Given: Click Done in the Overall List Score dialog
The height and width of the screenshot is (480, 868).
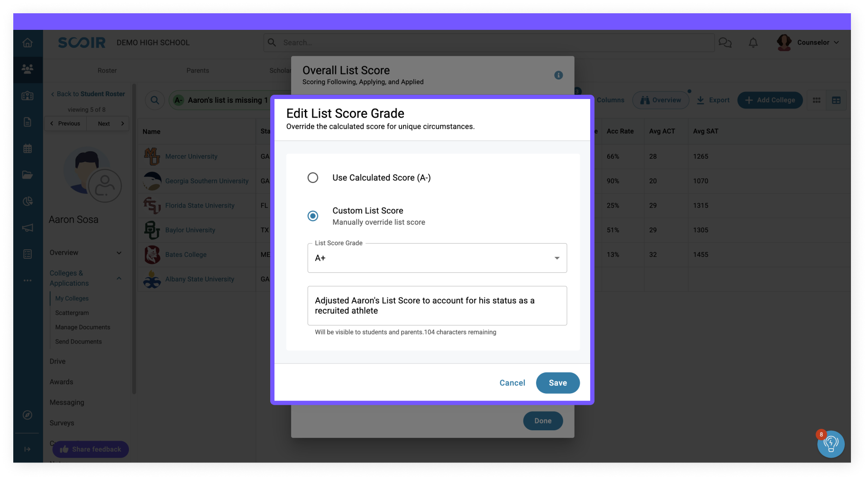Looking at the screenshot, I should pyautogui.click(x=543, y=421).
